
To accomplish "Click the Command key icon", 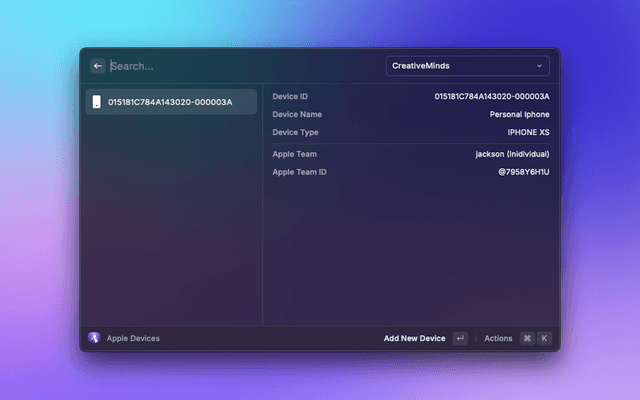I will tap(527, 338).
